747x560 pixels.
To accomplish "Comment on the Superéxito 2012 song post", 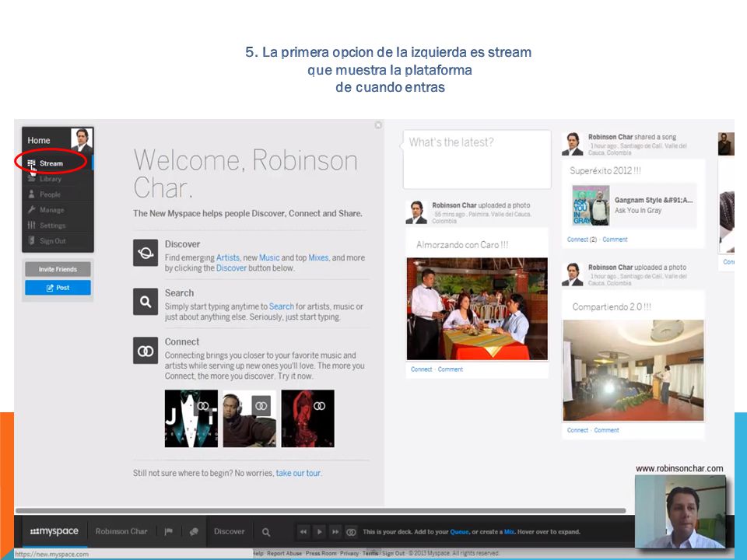I will coord(615,240).
